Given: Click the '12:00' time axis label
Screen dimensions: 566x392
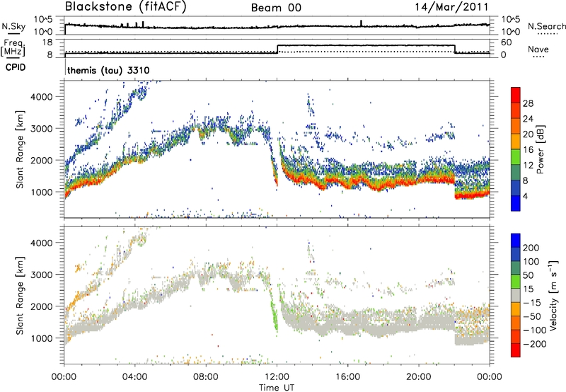Looking at the screenshot, I should click(x=277, y=377).
